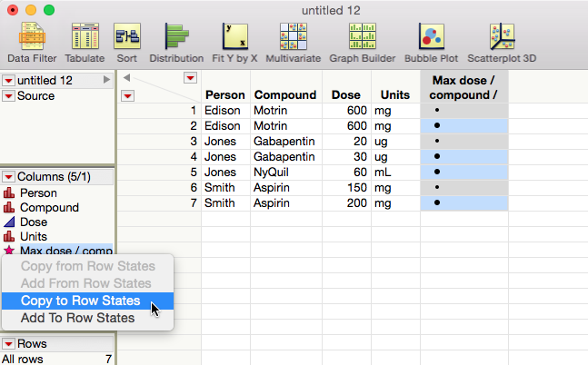The height and width of the screenshot is (365, 588).
Task: Open the untitled 12 table red triangle menu
Action: coord(8,81)
